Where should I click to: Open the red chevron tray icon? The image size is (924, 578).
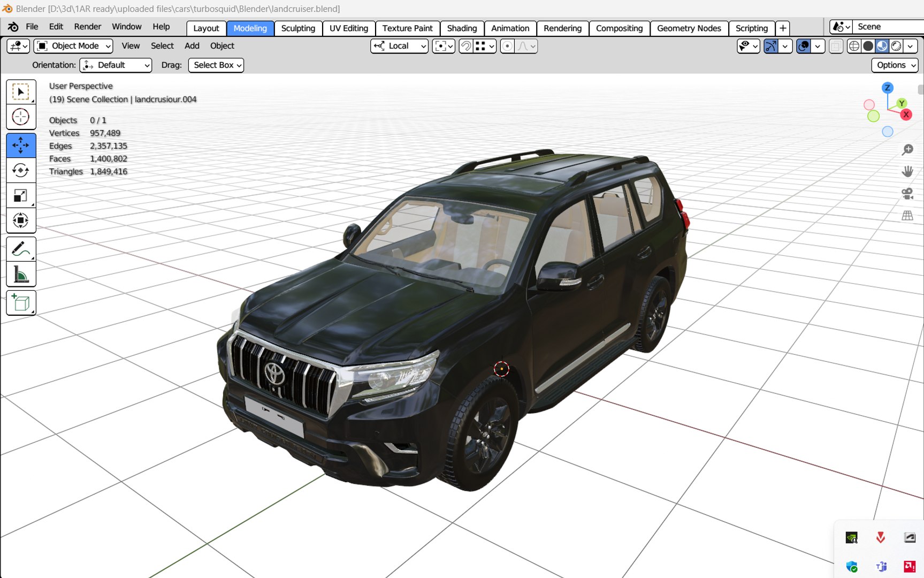pos(881,537)
